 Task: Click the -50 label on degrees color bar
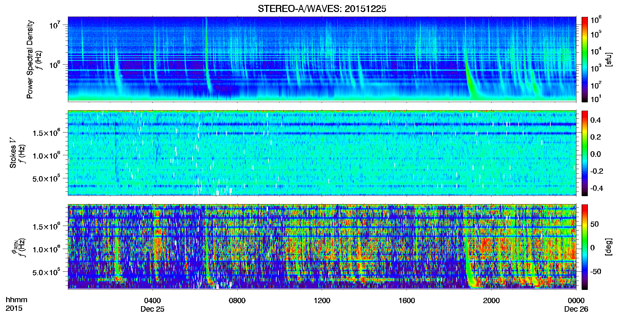[596, 271]
